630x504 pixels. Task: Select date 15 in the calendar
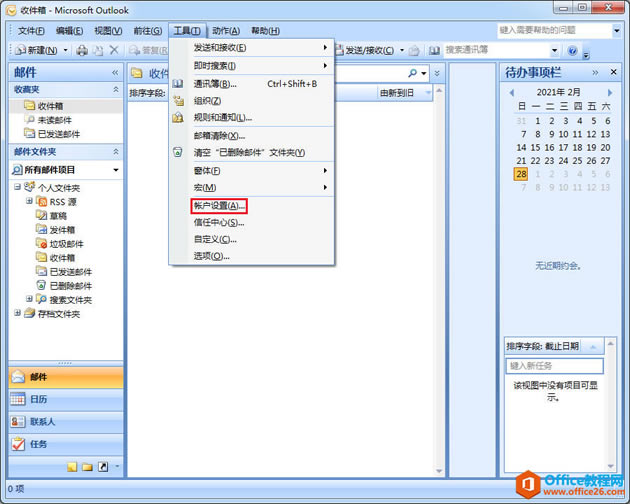pyautogui.click(x=535, y=148)
